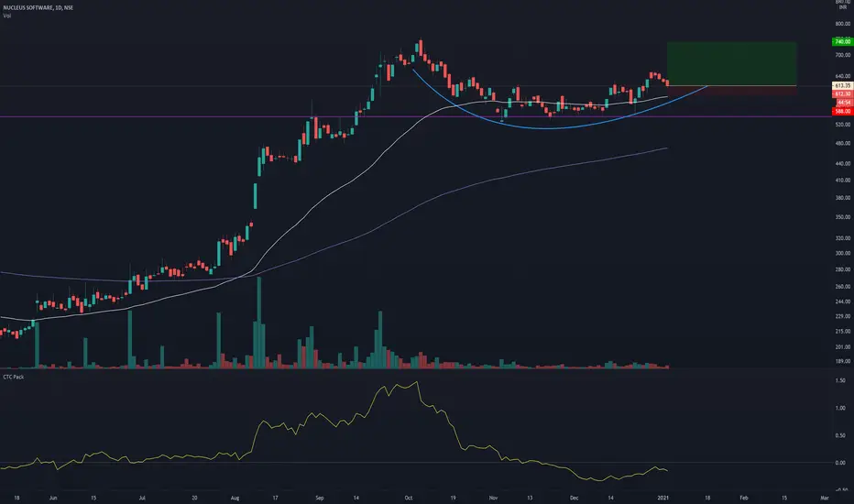This screenshot has width=854, height=504.
Task: Select the Vol indicator label
Action: click(6, 16)
